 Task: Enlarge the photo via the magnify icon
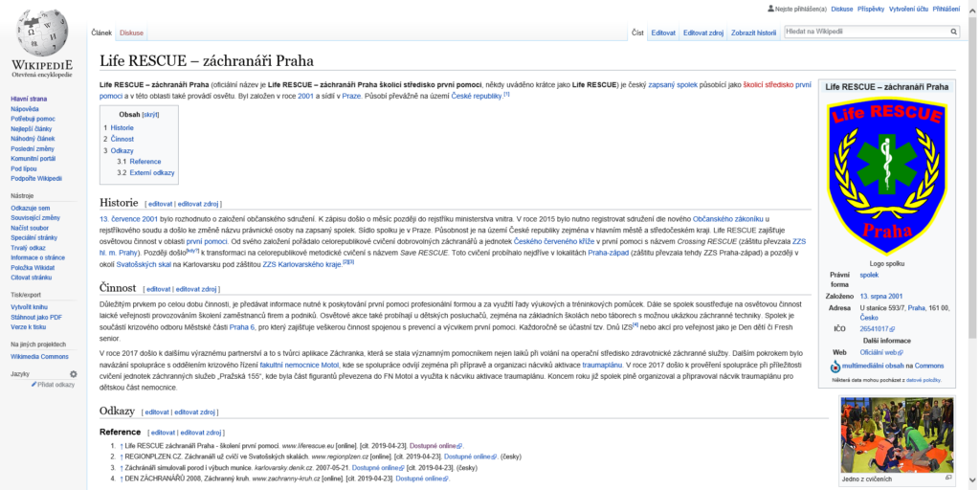point(948,478)
